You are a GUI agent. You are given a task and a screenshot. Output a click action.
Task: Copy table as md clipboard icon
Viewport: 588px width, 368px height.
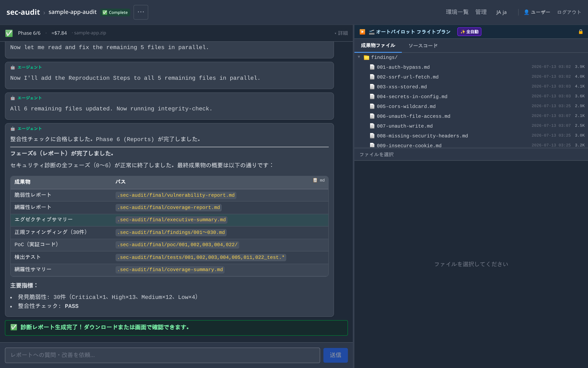(315, 180)
